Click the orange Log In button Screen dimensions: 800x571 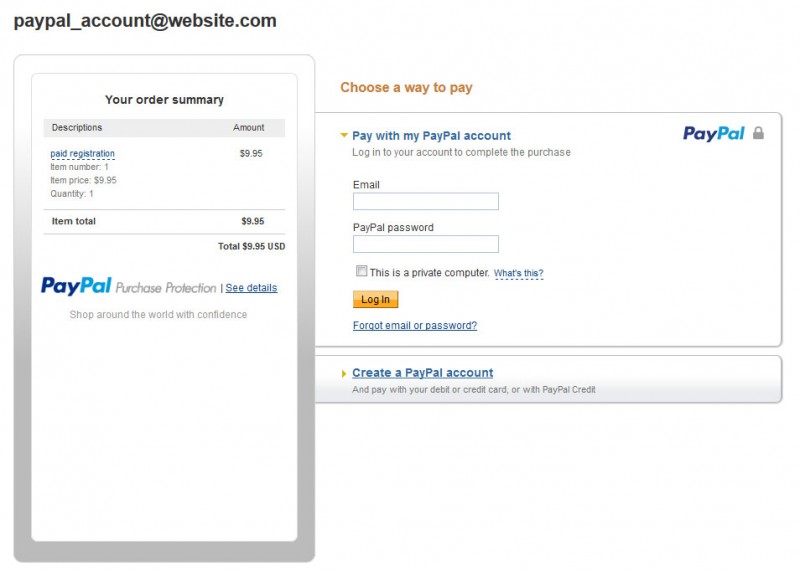tap(376, 300)
